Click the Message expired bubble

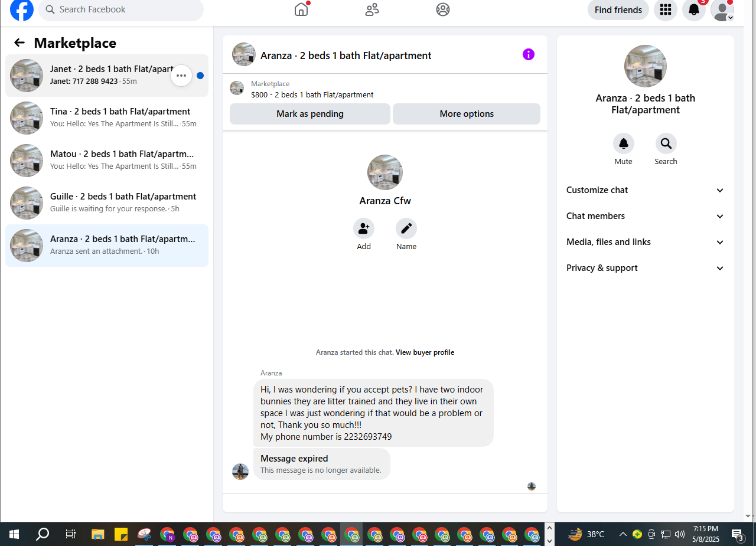click(x=322, y=464)
